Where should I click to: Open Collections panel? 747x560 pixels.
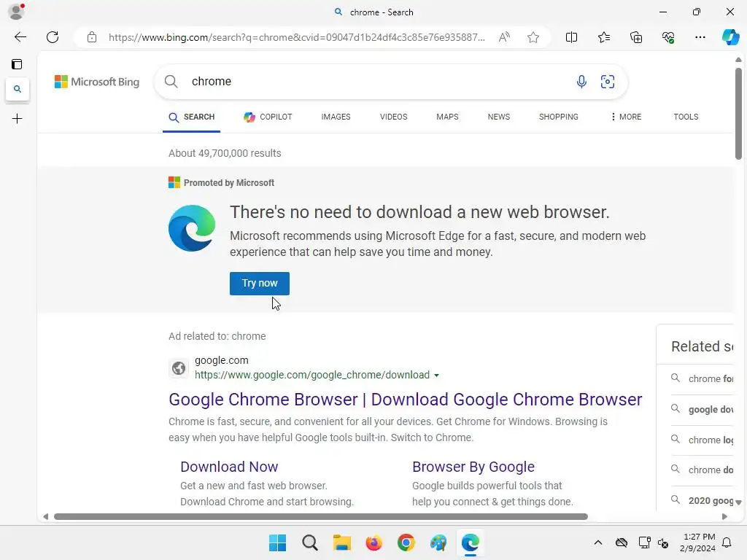pos(636,37)
